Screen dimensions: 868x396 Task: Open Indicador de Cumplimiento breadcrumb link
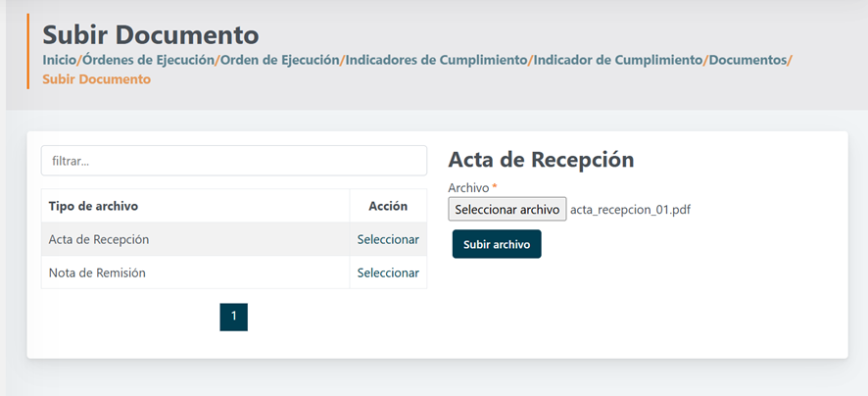click(x=618, y=60)
